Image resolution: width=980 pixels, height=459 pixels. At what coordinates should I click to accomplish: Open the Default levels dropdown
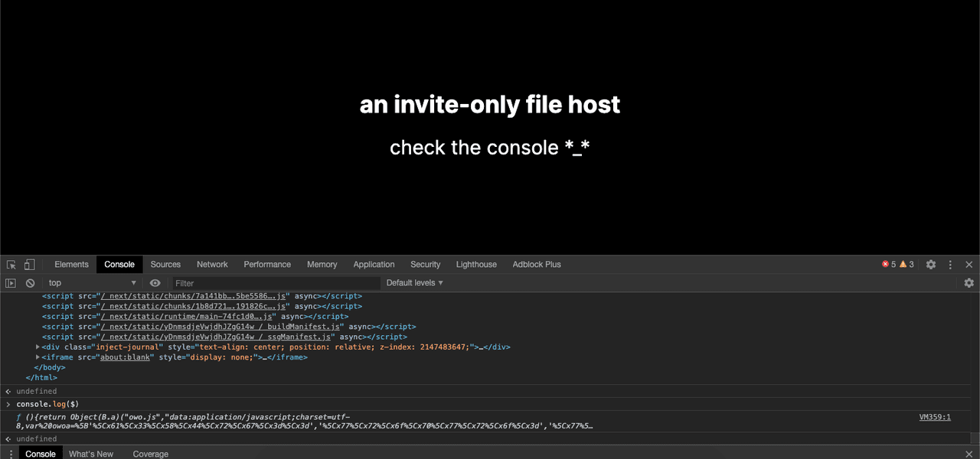point(415,283)
